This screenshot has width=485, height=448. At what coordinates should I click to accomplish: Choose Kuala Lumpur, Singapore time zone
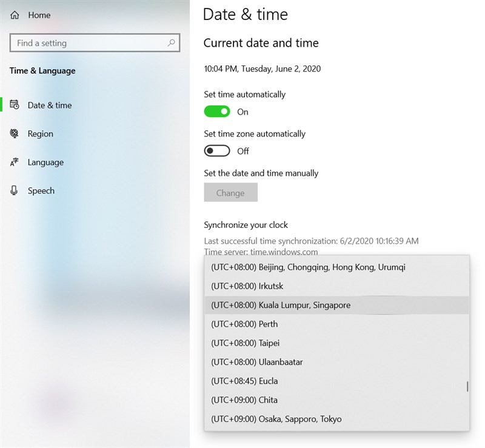pyautogui.click(x=336, y=305)
